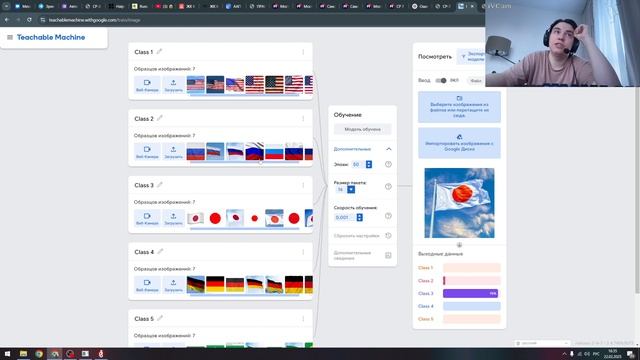Open webcam capture for Class 4
Image resolution: width=640 pixels, height=360 pixels.
tap(147, 285)
